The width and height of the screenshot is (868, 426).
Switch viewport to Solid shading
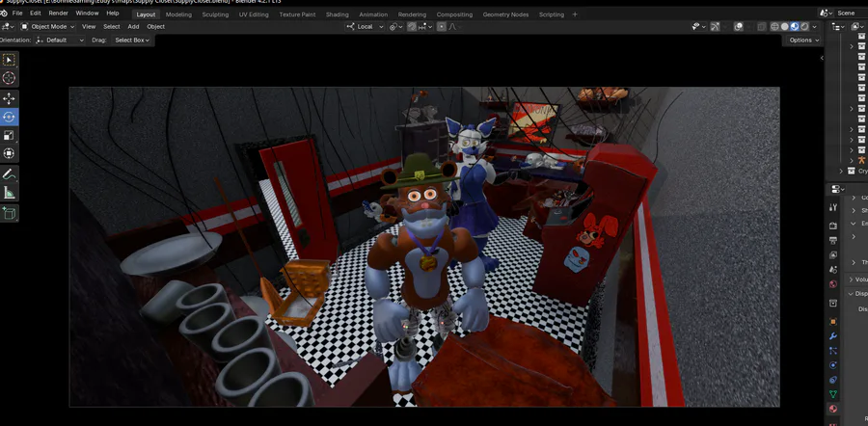(784, 27)
